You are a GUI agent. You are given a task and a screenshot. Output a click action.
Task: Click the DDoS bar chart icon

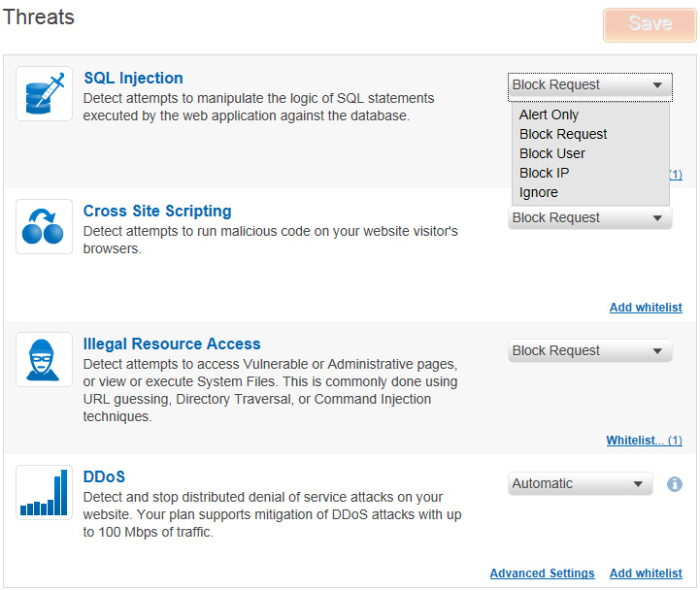point(45,493)
